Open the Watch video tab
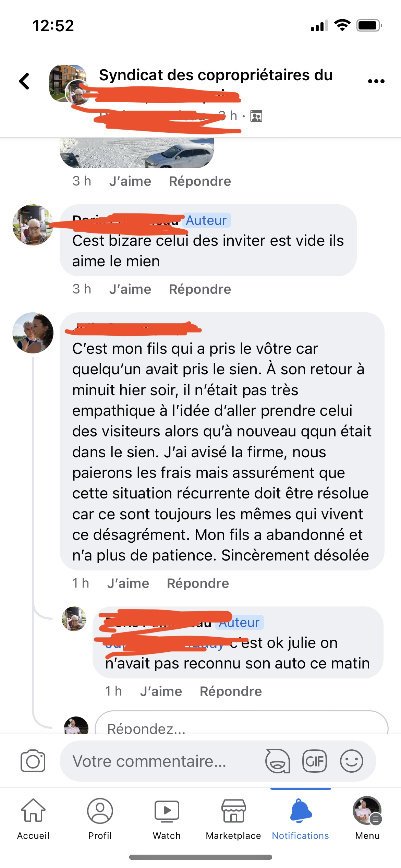The width and height of the screenshot is (401, 868). [x=167, y=818]
